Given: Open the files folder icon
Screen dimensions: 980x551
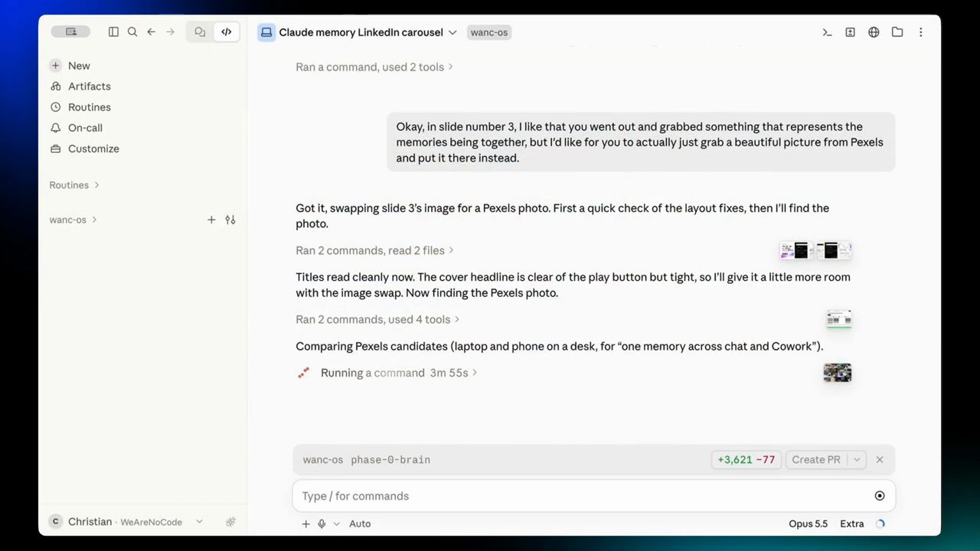Looking at the screenshot, I should pos(897,32).
